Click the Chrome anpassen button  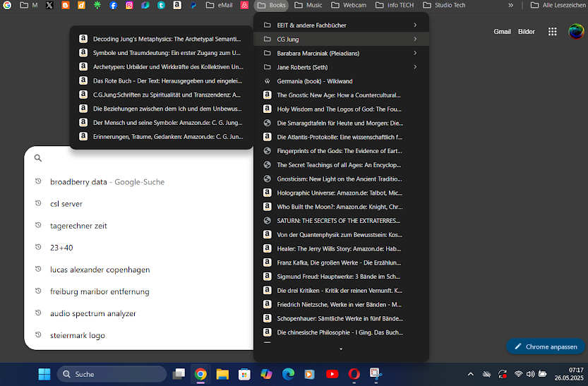[546, 346]
